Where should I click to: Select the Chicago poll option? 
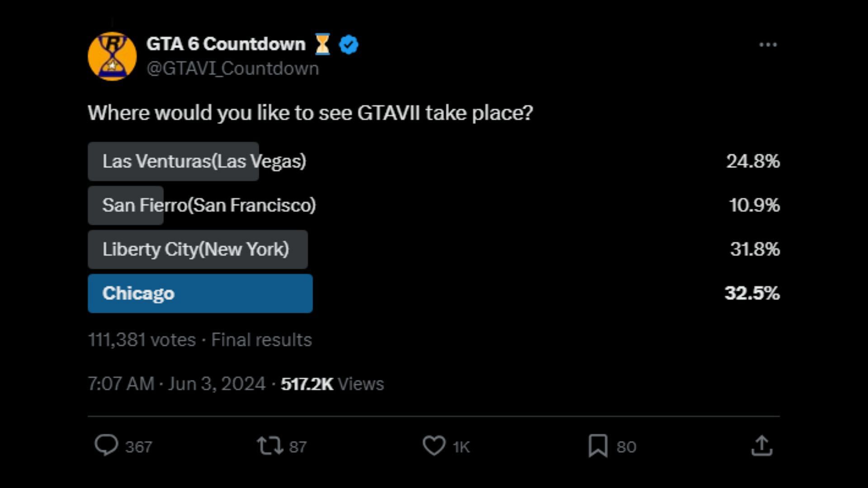(202, 293)
